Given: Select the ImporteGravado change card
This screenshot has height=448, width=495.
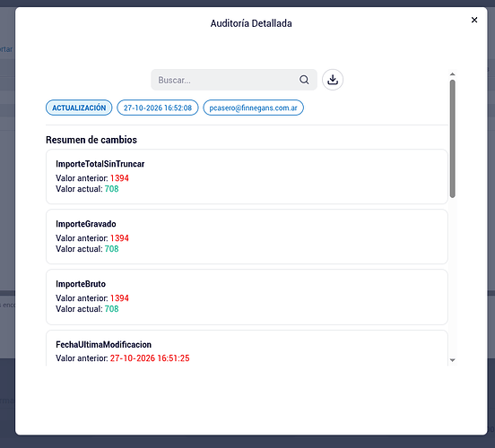Looking at the screenshot, I should (x=247, y=237).
